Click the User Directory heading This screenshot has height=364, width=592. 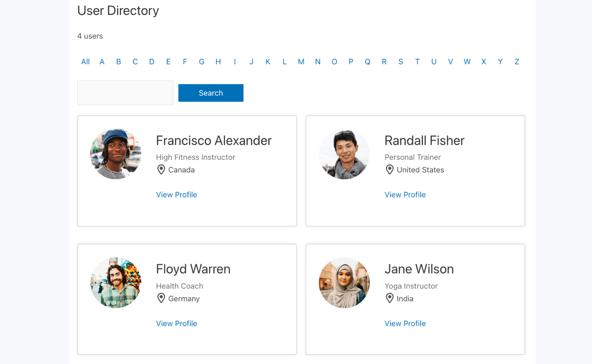(x=118, y=10)
